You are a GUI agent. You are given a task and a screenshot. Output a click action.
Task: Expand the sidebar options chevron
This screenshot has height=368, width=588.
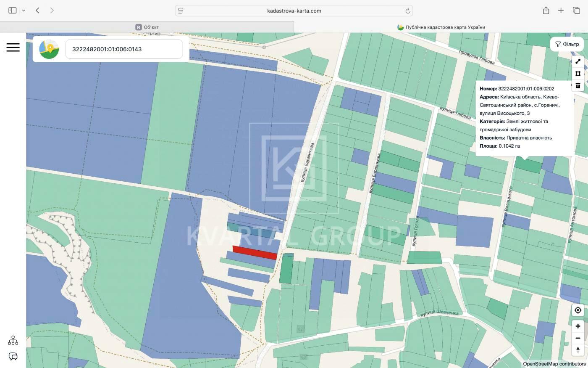pyautogui.click(x=24, y=11)
